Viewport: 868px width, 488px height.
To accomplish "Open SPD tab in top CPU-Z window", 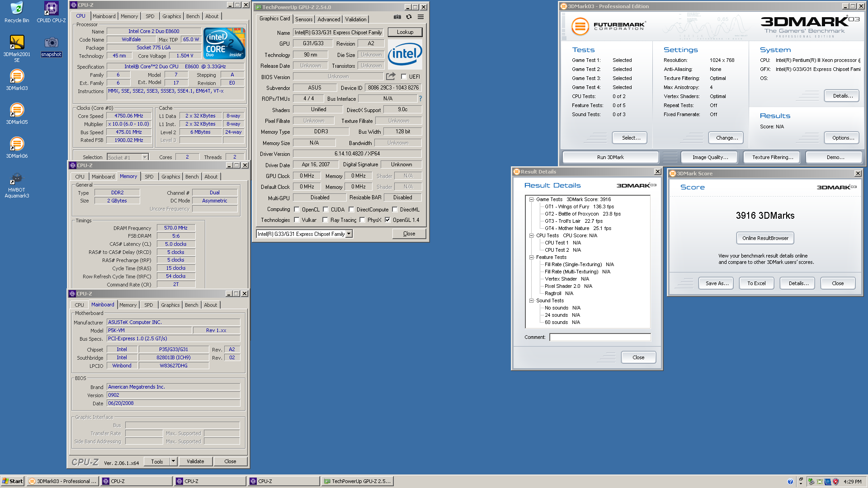I will [150, 16].
